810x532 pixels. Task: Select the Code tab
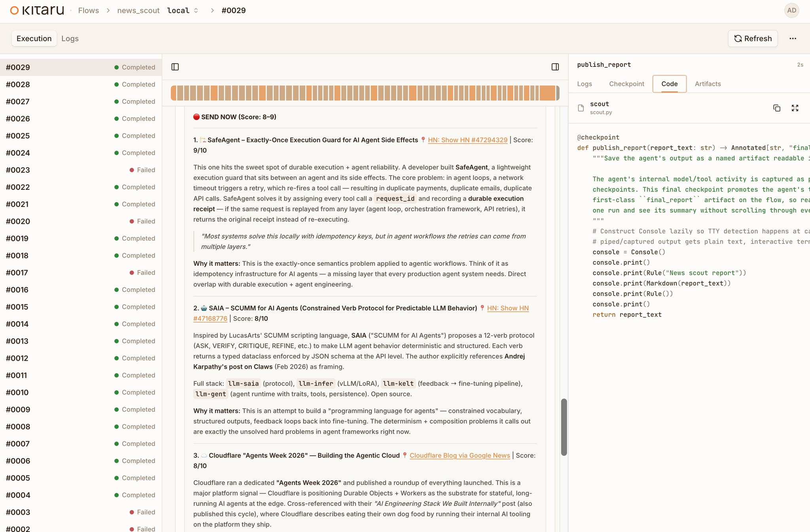670,84
